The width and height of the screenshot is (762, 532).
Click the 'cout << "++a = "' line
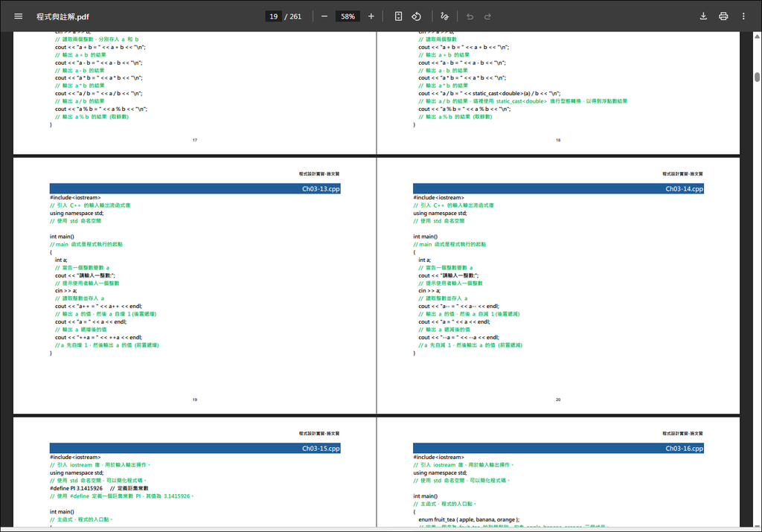click(x=99, y=337)
